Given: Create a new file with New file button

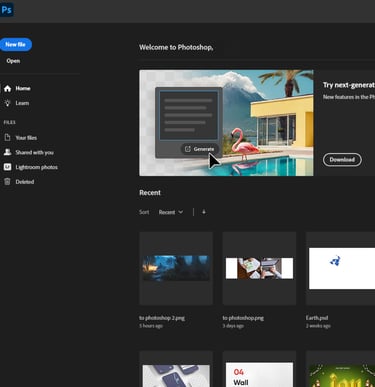Looking at the screenshot, I should click(x=16, y=45).
